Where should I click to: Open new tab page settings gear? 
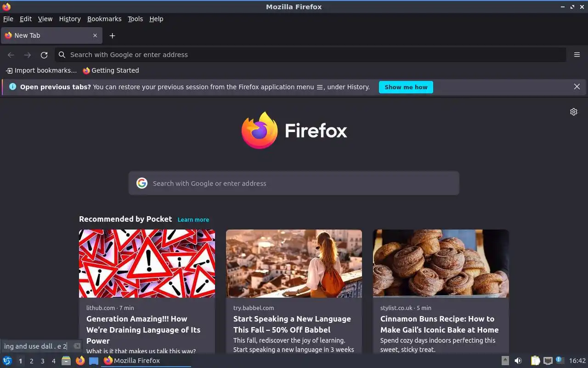click(x=574, y=112)
